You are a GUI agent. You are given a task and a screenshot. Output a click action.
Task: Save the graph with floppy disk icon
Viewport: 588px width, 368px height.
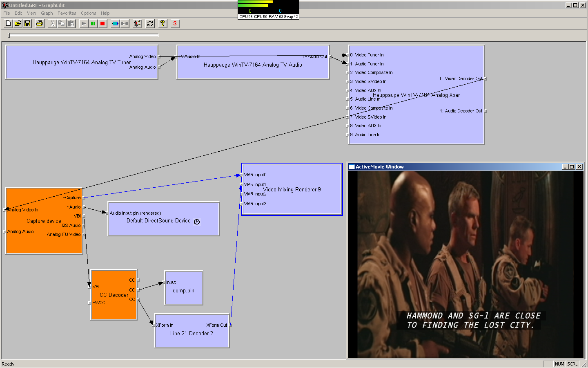click(27, 23)
